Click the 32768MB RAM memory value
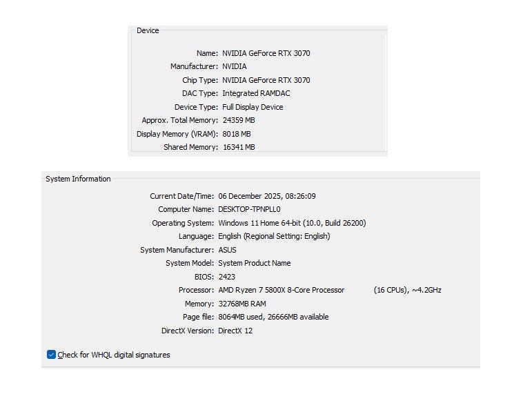Viewport: 532px width, 401px height. [x=242, y=304]
